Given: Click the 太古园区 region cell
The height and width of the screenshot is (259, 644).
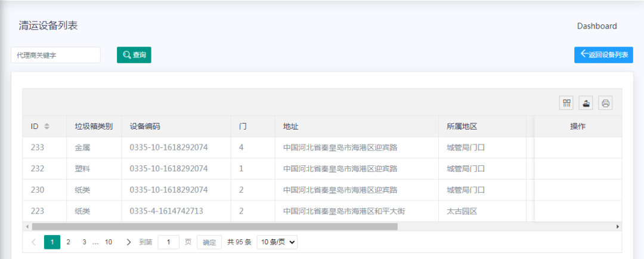Looking at the screenshot, I should click(x=482, y=211).
